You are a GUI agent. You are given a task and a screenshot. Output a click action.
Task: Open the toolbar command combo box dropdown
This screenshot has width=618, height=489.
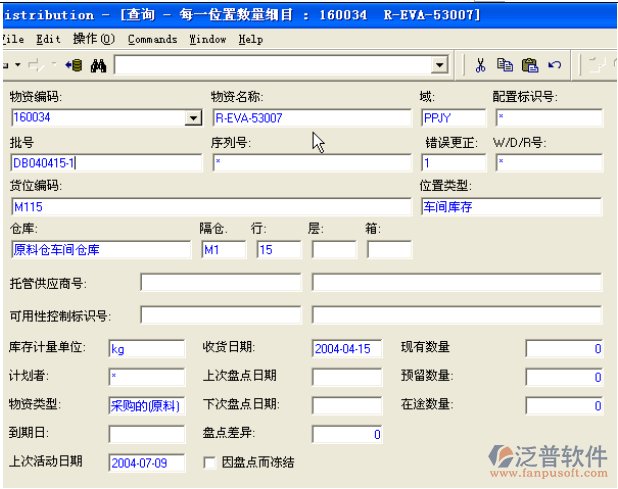(439, 66)
